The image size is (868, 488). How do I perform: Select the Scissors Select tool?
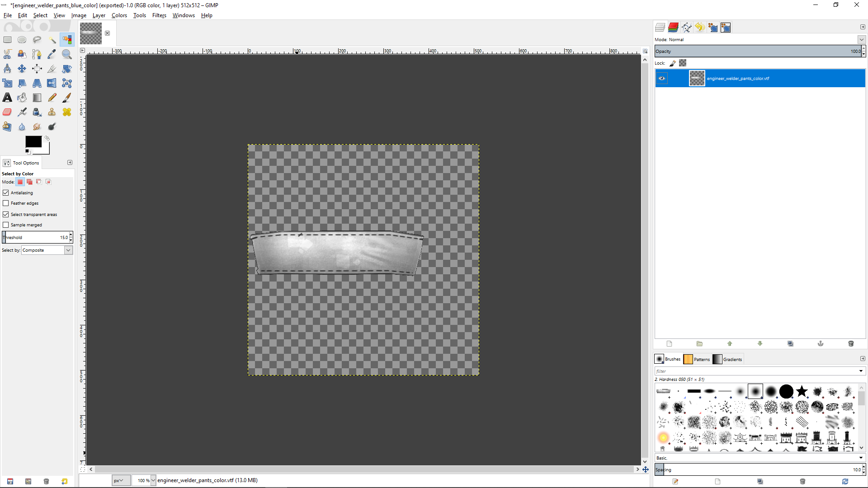[7, 54]
